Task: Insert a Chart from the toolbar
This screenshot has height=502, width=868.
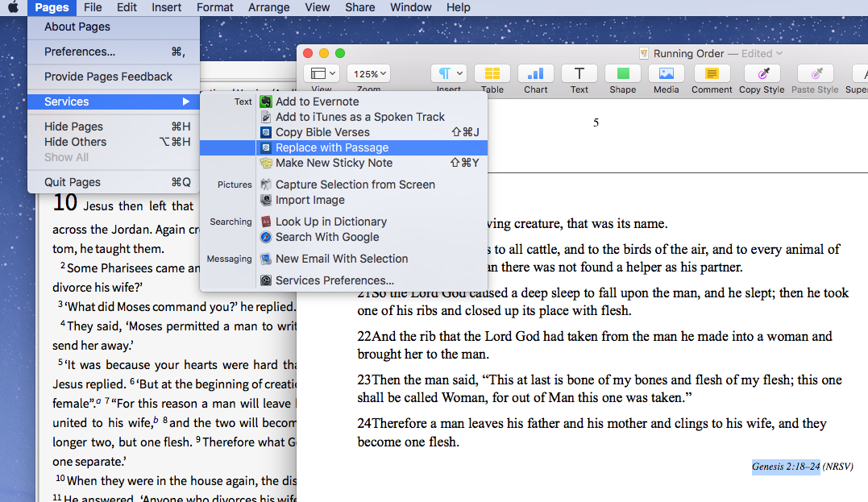Action: (535, 73)
